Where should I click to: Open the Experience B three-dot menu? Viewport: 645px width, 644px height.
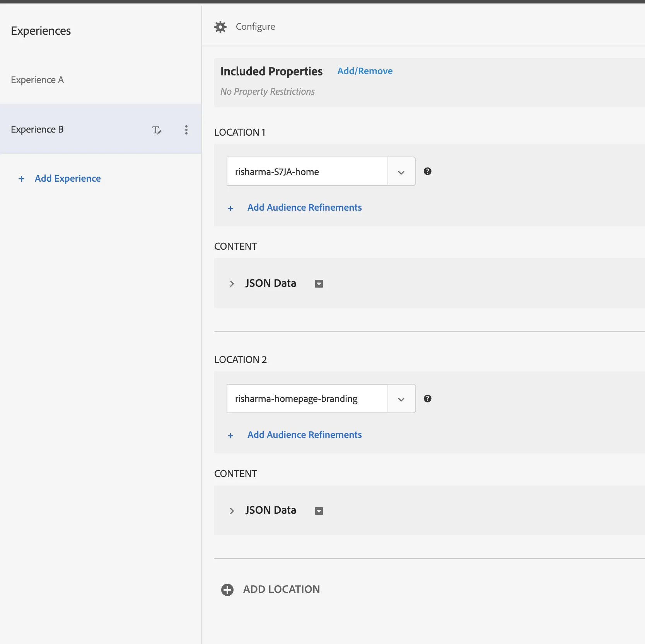pos(186,130)
